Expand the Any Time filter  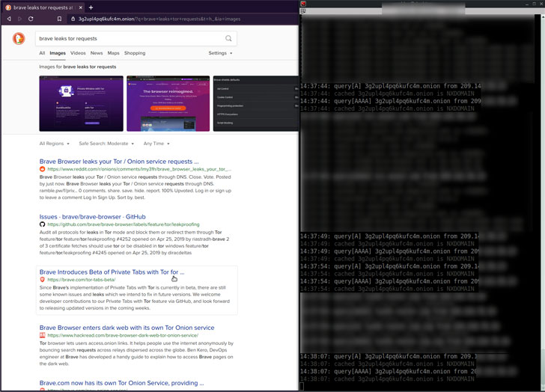pos(156,143)
